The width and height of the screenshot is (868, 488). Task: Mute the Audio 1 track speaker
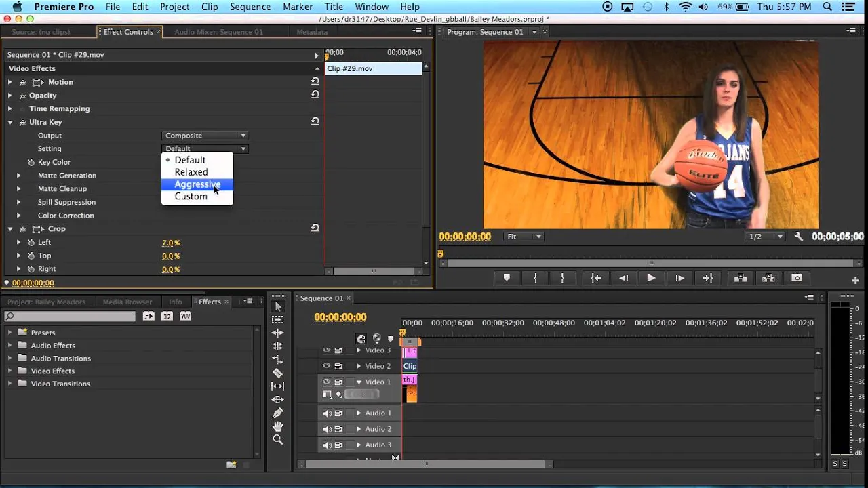coord(327,413)
